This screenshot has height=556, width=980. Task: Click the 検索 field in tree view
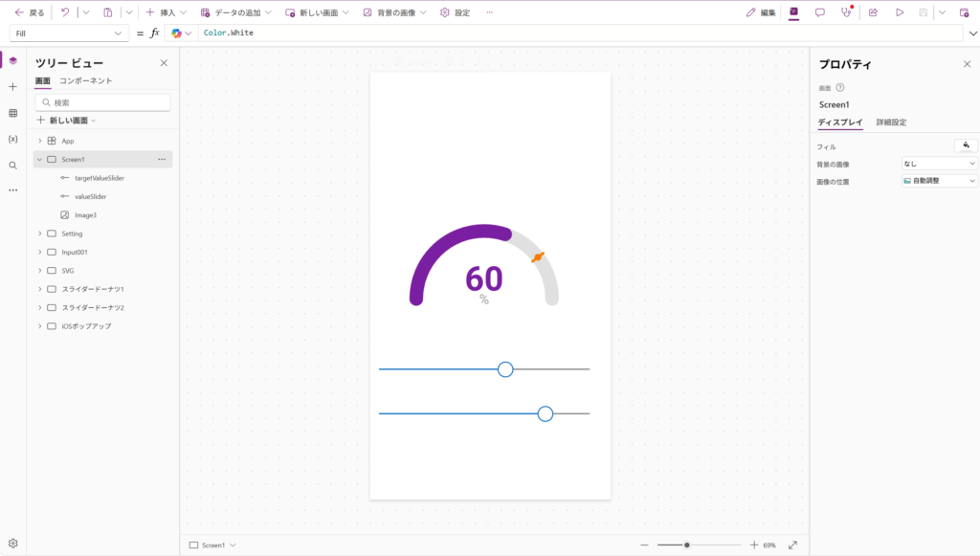tap(103, 102)
